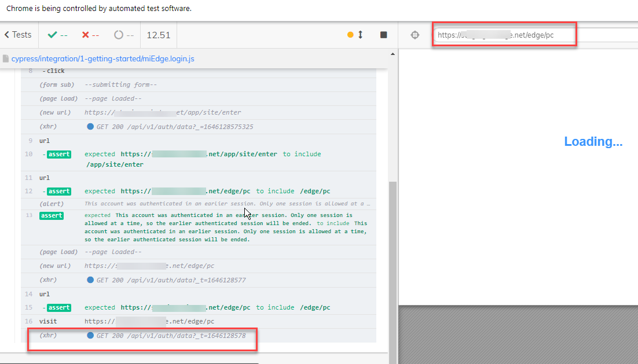Click the Loading... text in the app preview
638x364 pixels.
coord(593,142)
